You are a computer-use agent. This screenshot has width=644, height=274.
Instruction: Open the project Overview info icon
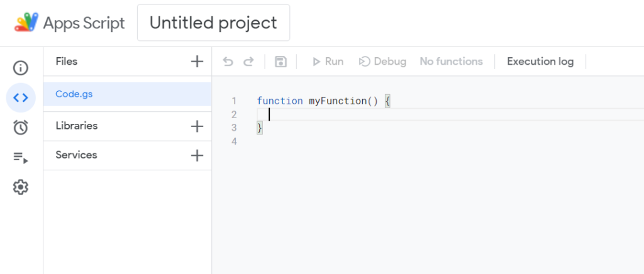coord(21,68)
